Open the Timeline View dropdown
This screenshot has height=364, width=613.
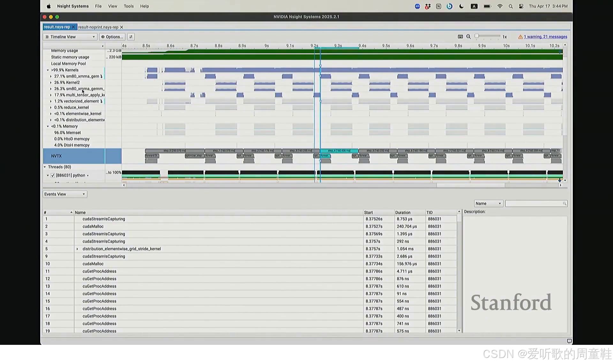tap(70, 37)
